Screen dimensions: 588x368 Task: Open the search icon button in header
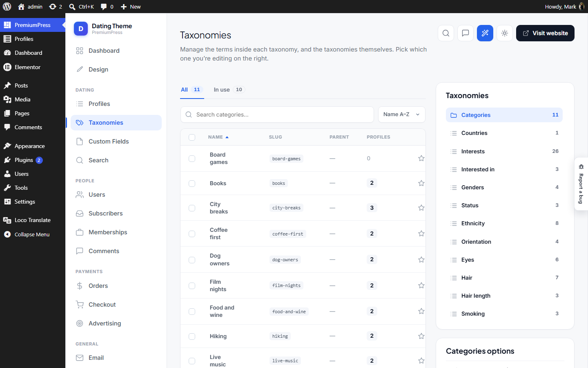(x=446, y=33)
